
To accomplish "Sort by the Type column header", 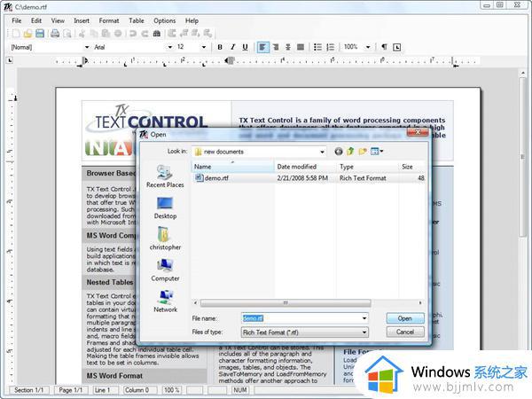I will pos(367,167).
